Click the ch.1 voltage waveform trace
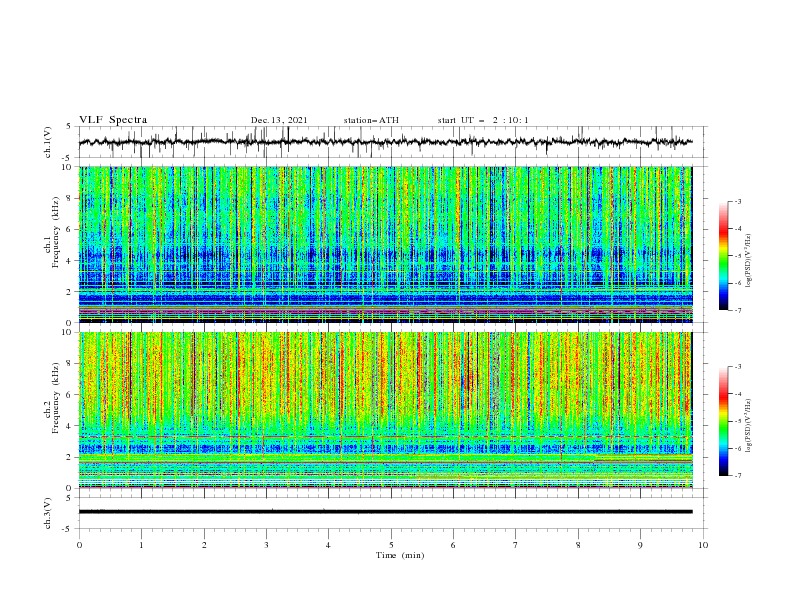 tap(385, 142)
